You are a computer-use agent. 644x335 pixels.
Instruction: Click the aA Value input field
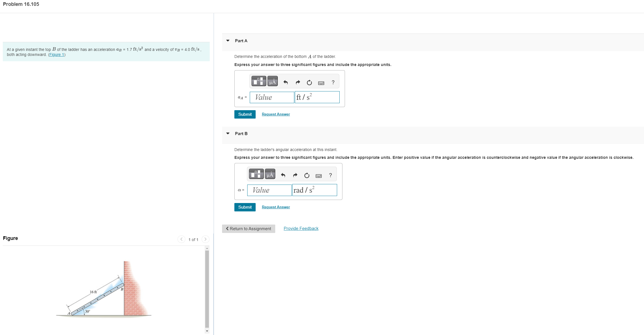272,97
